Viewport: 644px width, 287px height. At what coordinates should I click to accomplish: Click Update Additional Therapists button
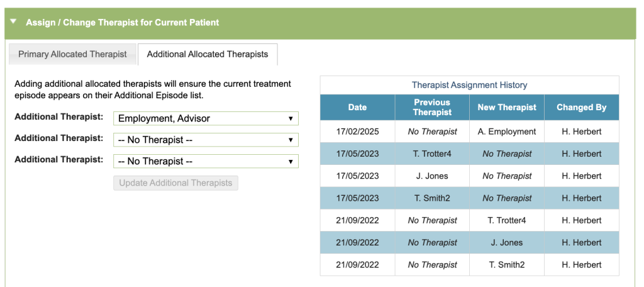tap(175, 183)
